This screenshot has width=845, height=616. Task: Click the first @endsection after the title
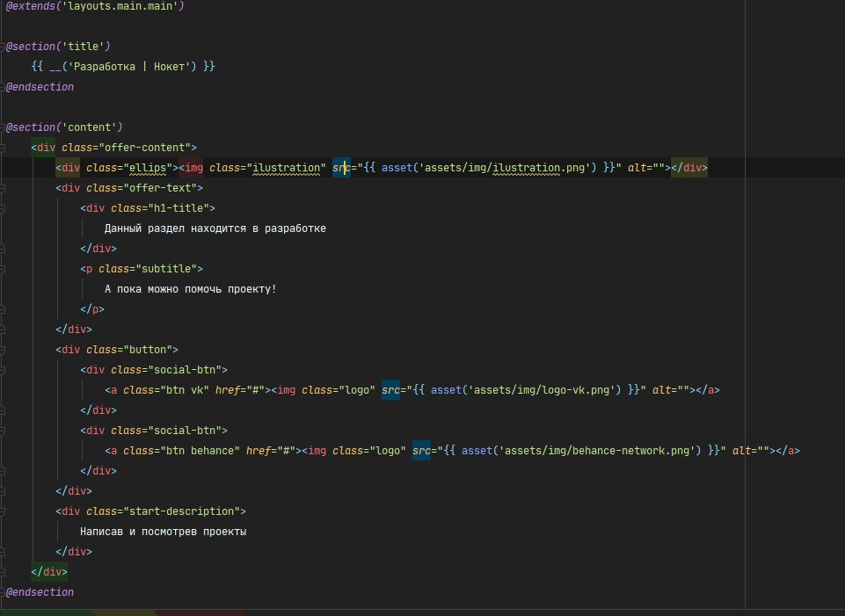pos(40,87)
